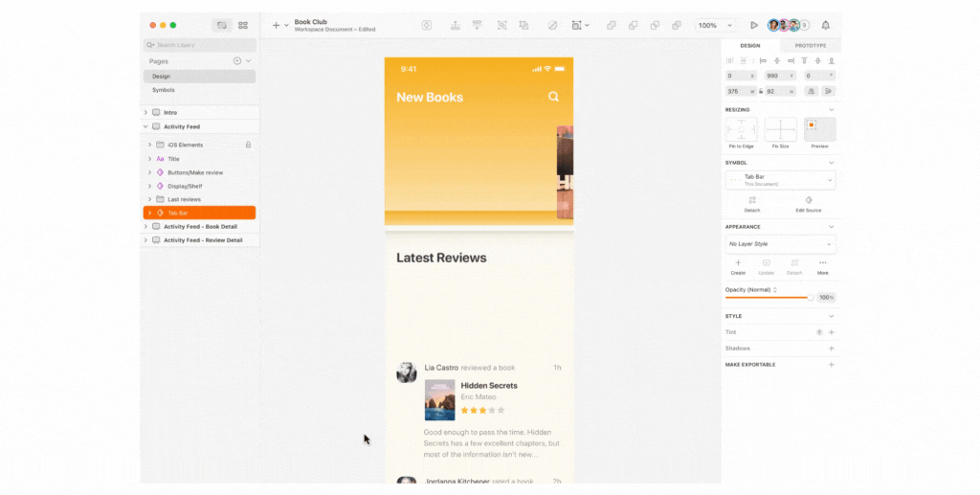Click the Ungroup layers toolbar icon

tap(523, 26)
